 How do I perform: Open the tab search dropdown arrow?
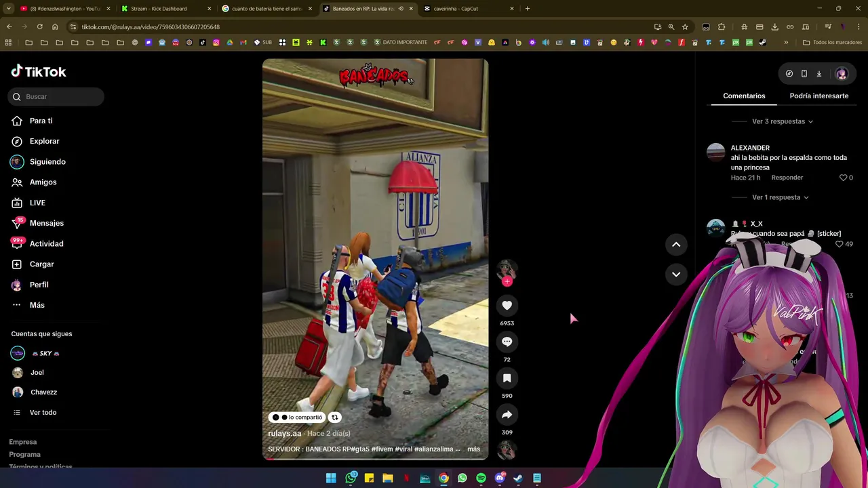coord(8,9)
